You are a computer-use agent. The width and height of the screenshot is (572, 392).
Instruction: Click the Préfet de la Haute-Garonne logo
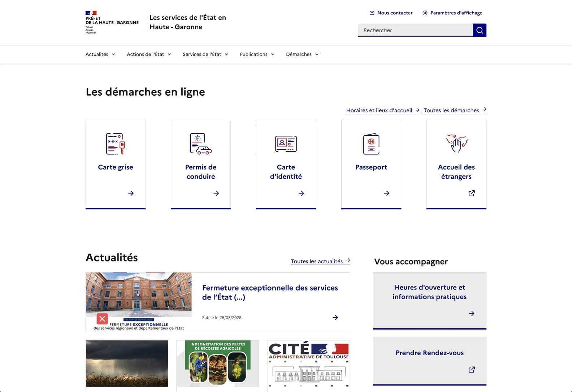tap(112, 22)
